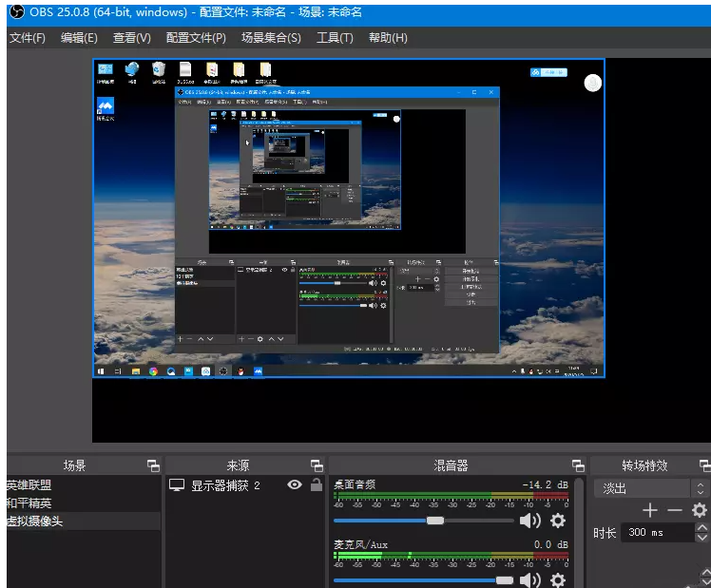Open 桌面音频 settings gear
711x588 pixels.
click(x=558, y=521)
